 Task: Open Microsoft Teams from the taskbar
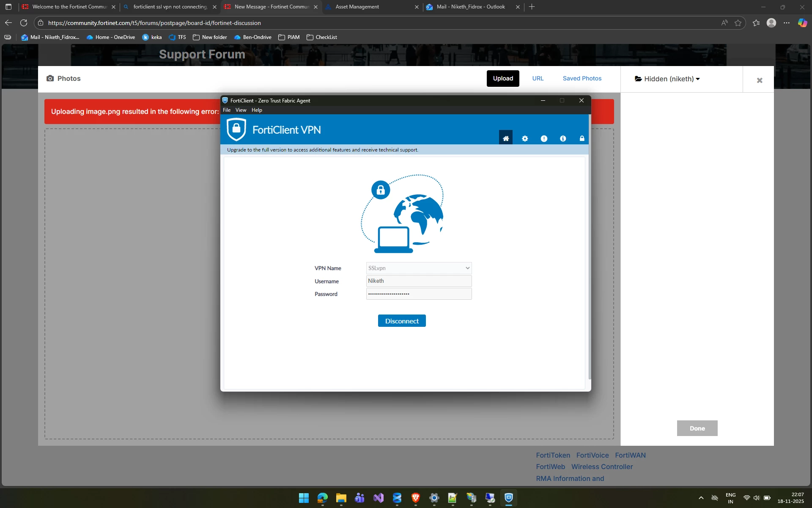click(359, 498)
